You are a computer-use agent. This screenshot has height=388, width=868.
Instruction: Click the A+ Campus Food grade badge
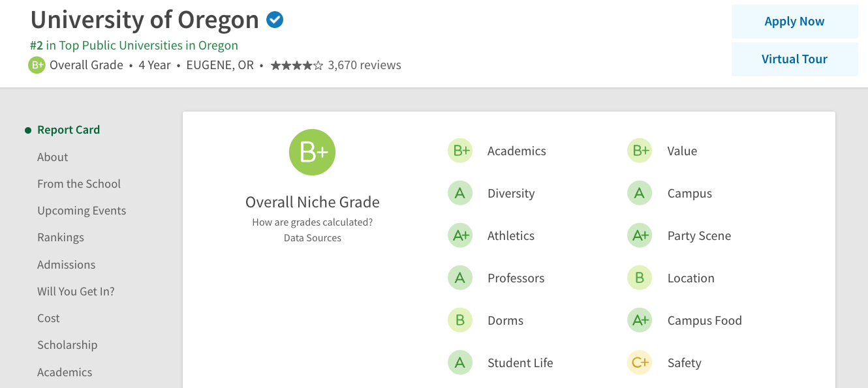tap(640, 321)
